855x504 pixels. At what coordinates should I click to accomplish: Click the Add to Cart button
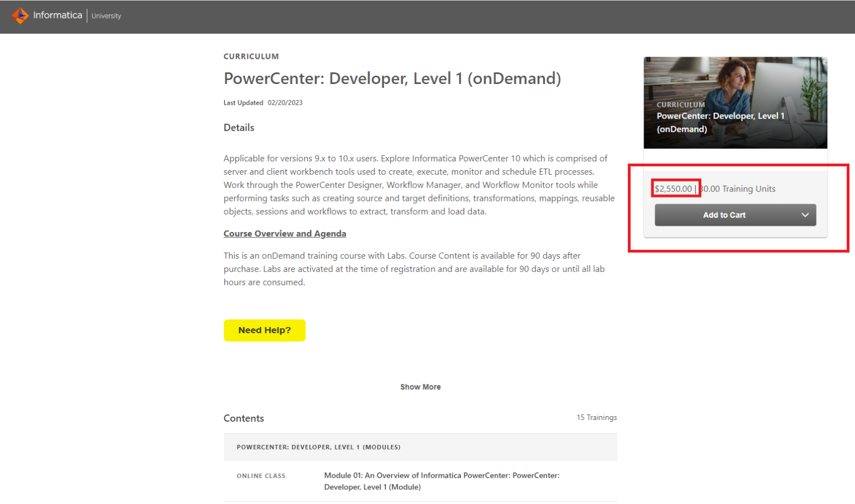point(724,215)
